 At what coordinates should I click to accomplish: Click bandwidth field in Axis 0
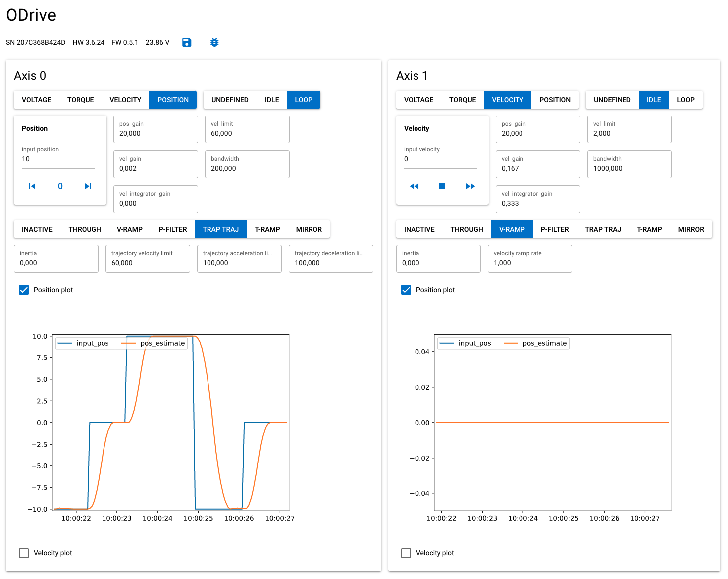[247, 164]
